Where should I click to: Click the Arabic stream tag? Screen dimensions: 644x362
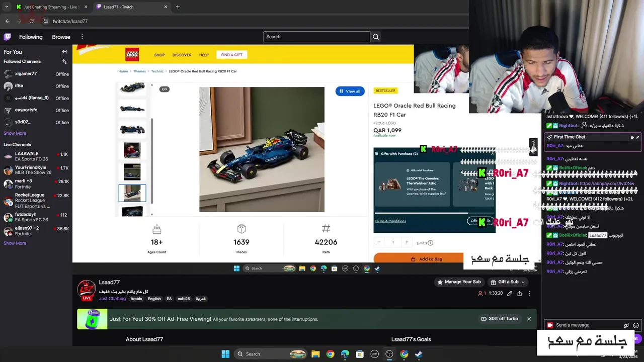pyautogui.click(x=136, y=299)
